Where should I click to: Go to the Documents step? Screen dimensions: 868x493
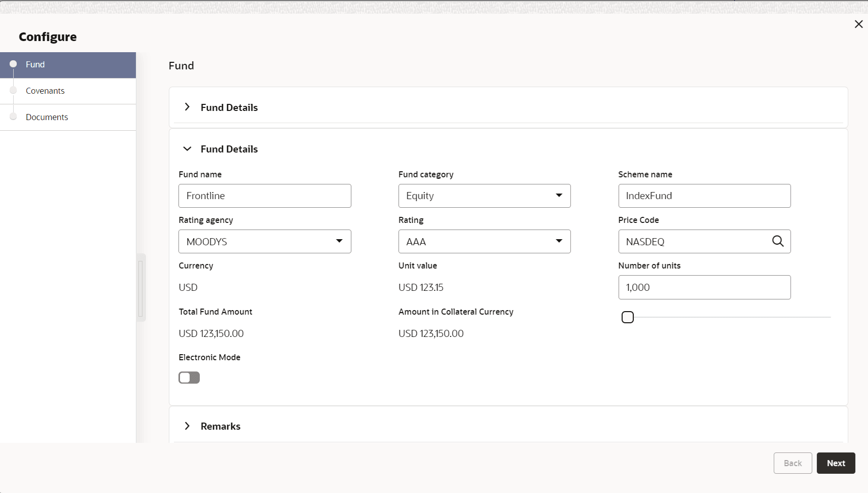point(47,117)
